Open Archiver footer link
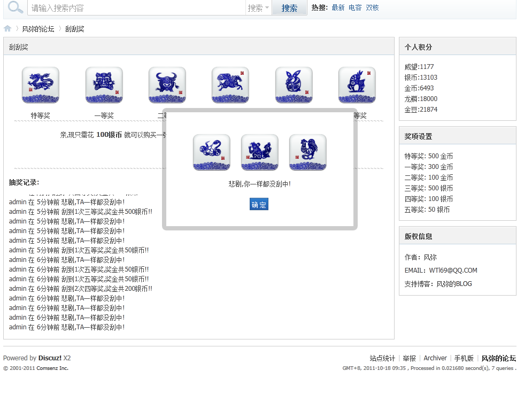The image size is (532, 394). (x=435, y=358)
